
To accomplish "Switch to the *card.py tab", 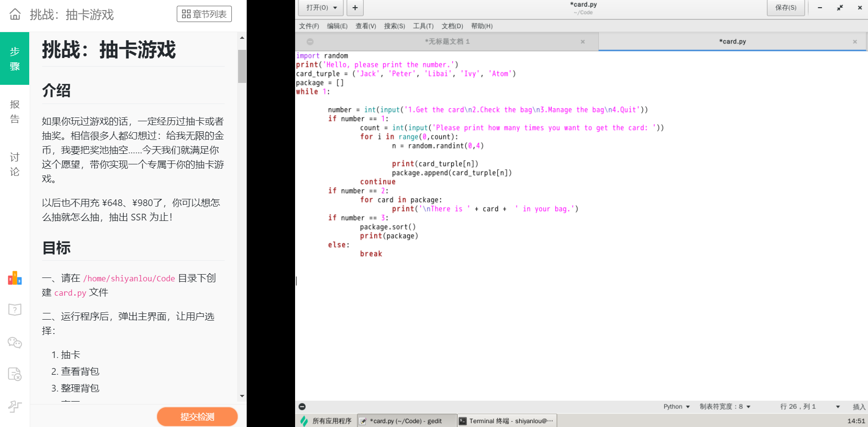I will click(732, 42).
